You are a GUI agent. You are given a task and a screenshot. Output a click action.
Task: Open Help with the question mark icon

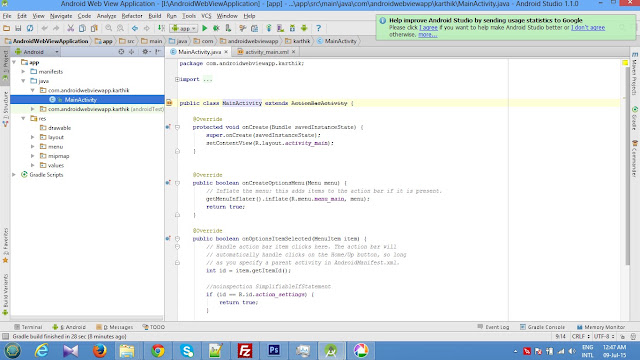[318, 28]
